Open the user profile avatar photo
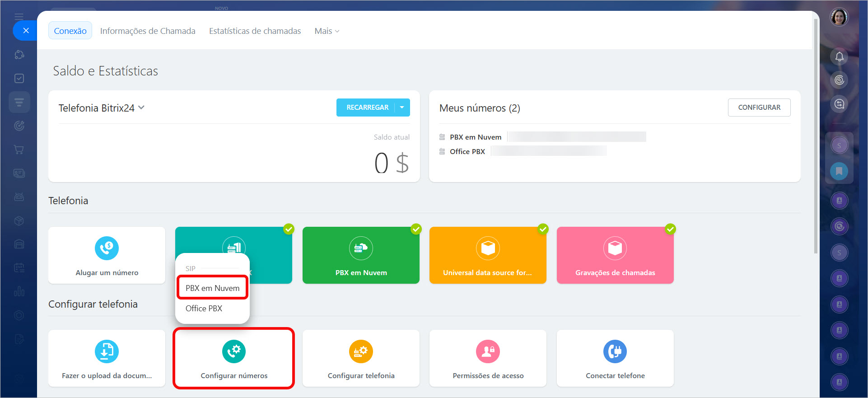 tap(839, 18)
